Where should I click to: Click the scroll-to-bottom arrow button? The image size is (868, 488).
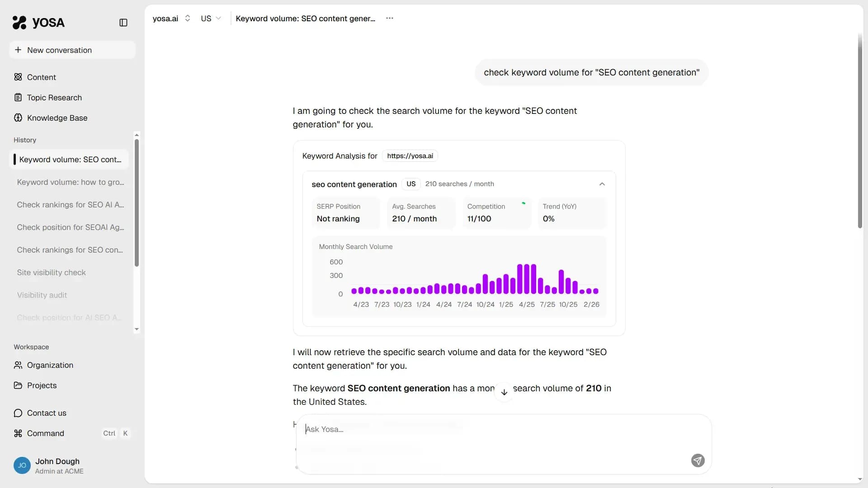(504, 392)
